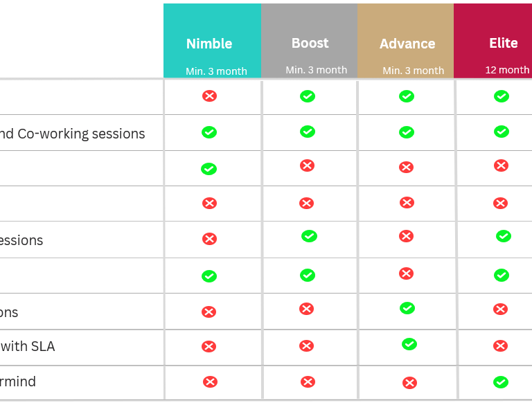This screenshot has width=532, height=405.
Task: Click the 'with SLA' row label
Action: [28, 346]
